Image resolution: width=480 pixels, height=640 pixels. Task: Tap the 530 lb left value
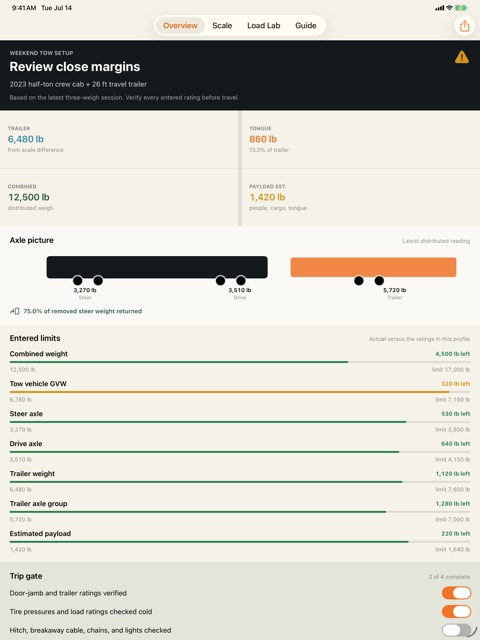[x=456, y=414]
